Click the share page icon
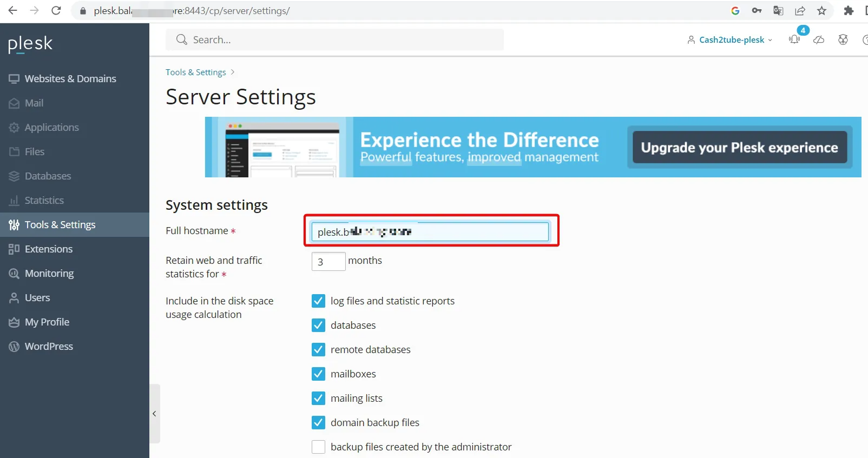 pyautogui.click(x=800, y=11)
